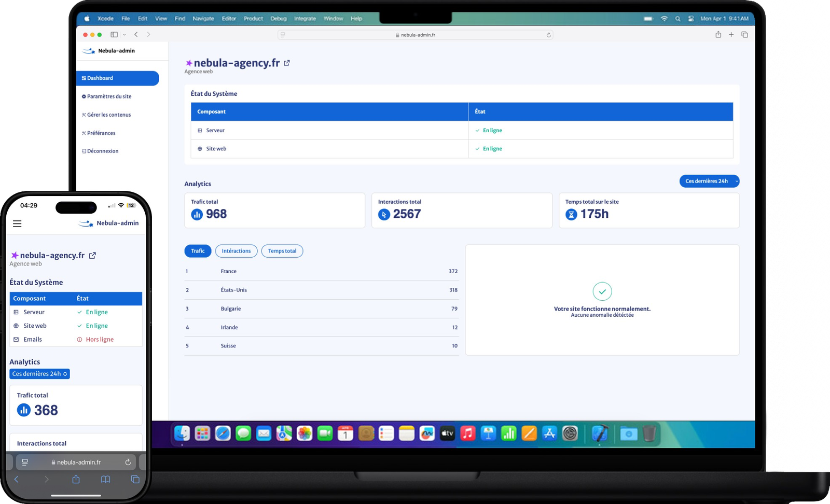
Task: Open Paramètres du site in sidebar
Action: (109, 96)
